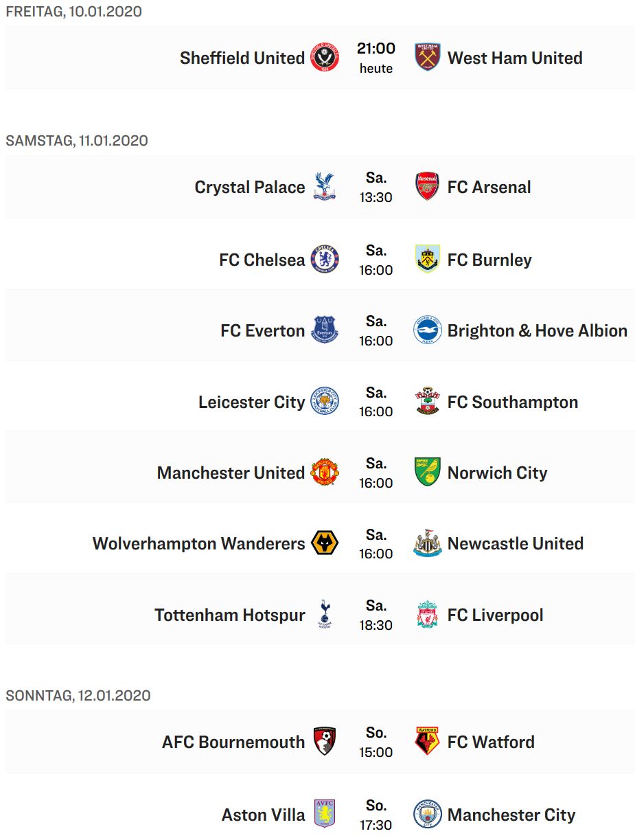This screenshot has height=840, width=635.
Task: Click the 21:00 heute kickoff time
Action: [376, 58]
